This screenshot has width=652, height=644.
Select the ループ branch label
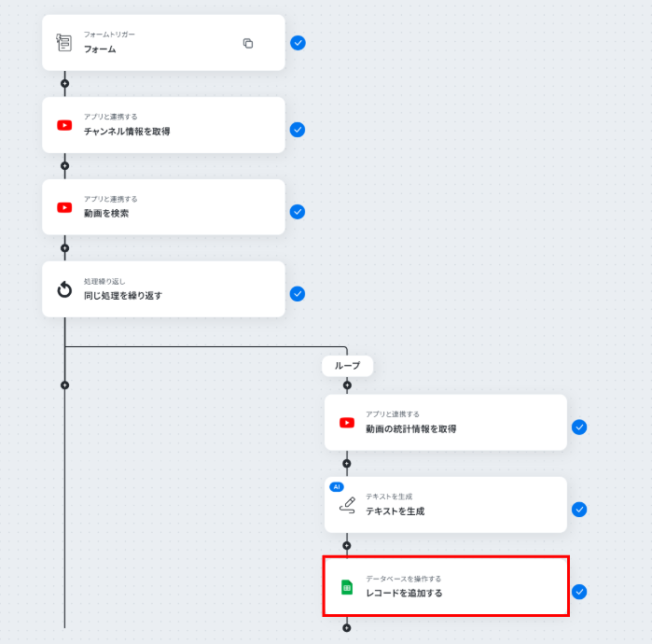click(347, 366)
